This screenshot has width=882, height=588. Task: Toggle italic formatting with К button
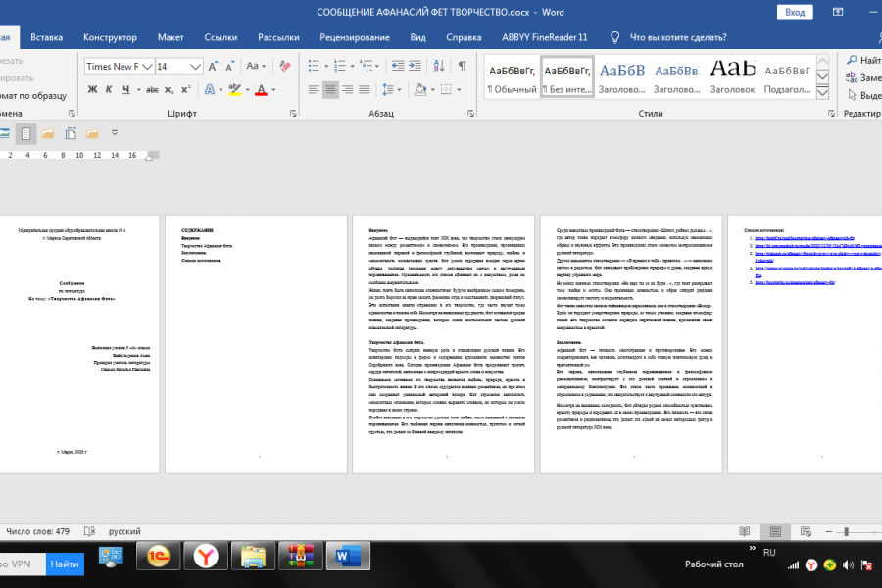click(x=109, y=89)
